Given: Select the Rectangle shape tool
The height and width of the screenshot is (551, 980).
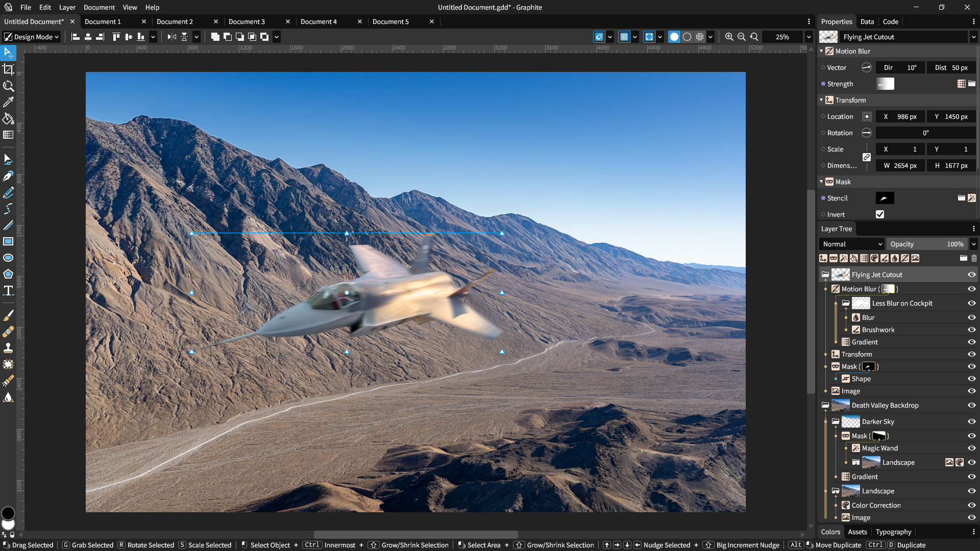Looking at the screenshot, I should tap(8, 241).
